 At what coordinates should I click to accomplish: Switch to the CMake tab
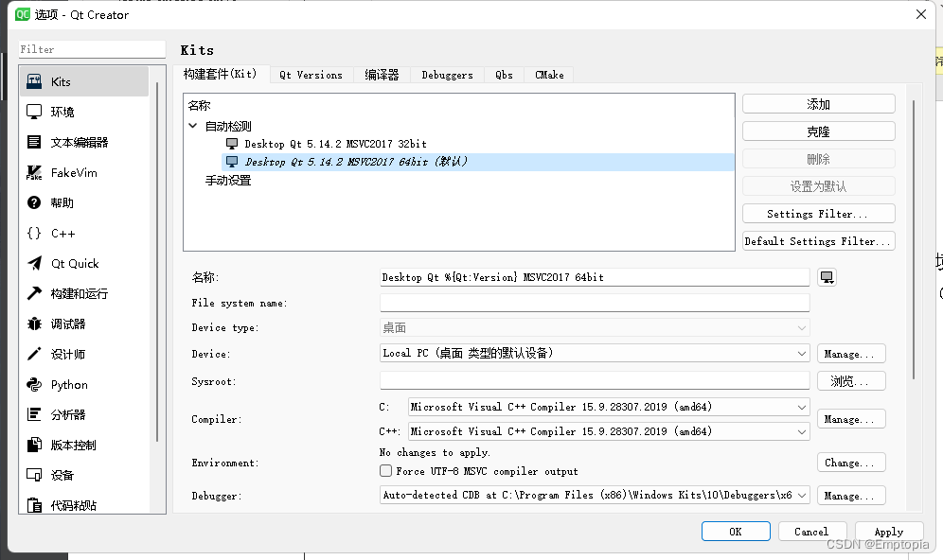[x=549, y=75]
